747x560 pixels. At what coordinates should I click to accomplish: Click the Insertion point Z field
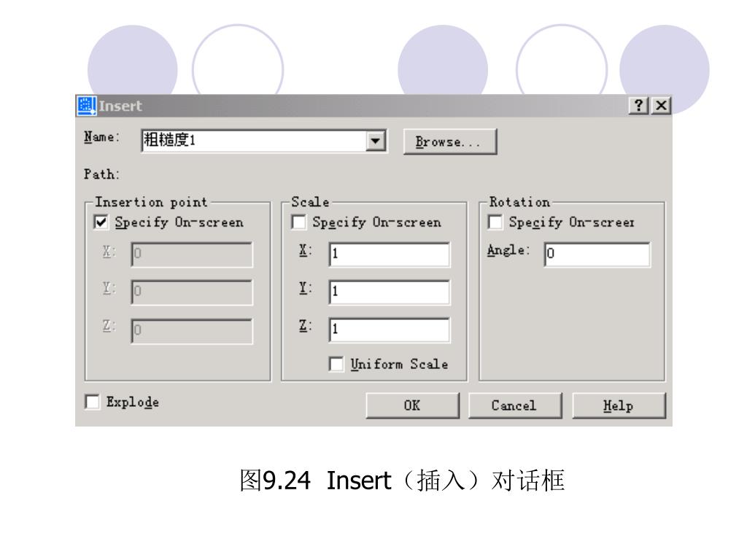(x=192, y=330)
